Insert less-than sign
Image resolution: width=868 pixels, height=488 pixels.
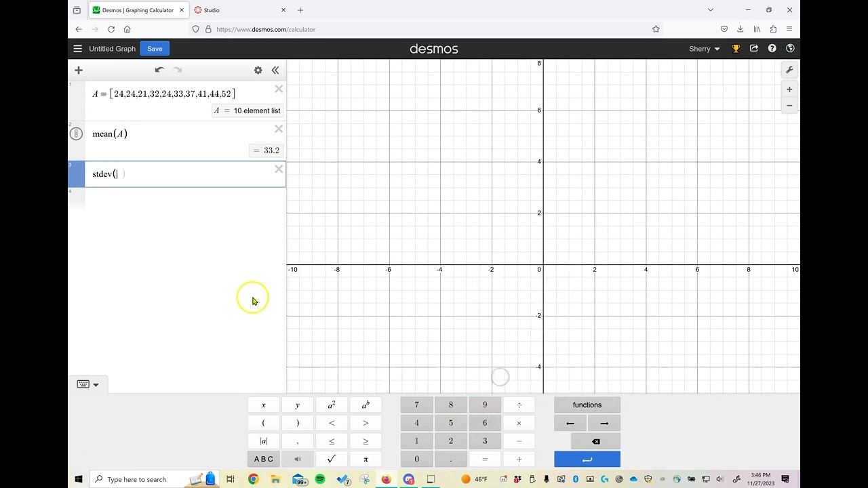pyautogui.click(x=332, y=423)
